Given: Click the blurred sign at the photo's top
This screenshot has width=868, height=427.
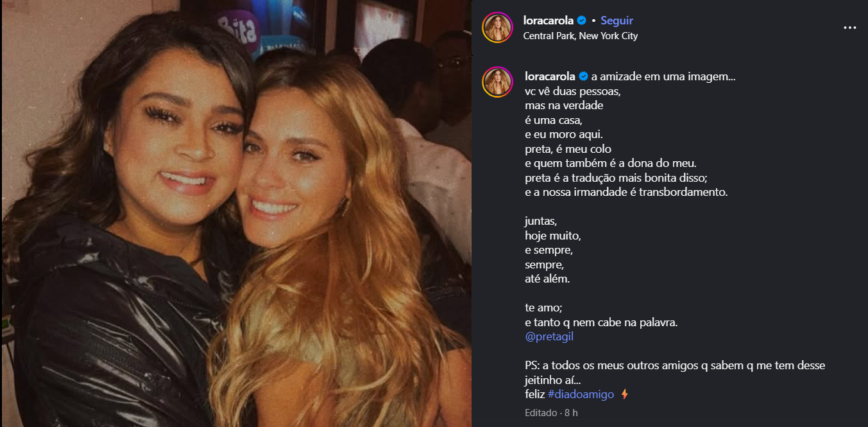Looking at the screenshot, I should coord(239,26).
